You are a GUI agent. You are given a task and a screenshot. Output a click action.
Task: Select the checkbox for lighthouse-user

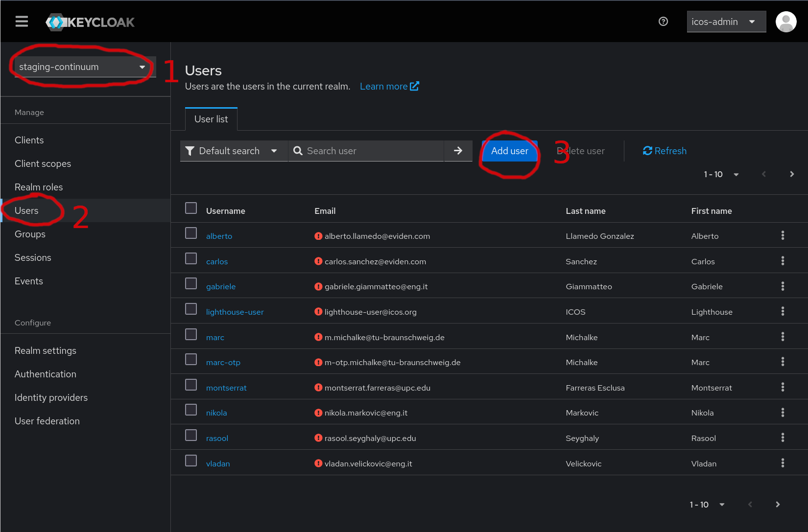coord(191,309)
